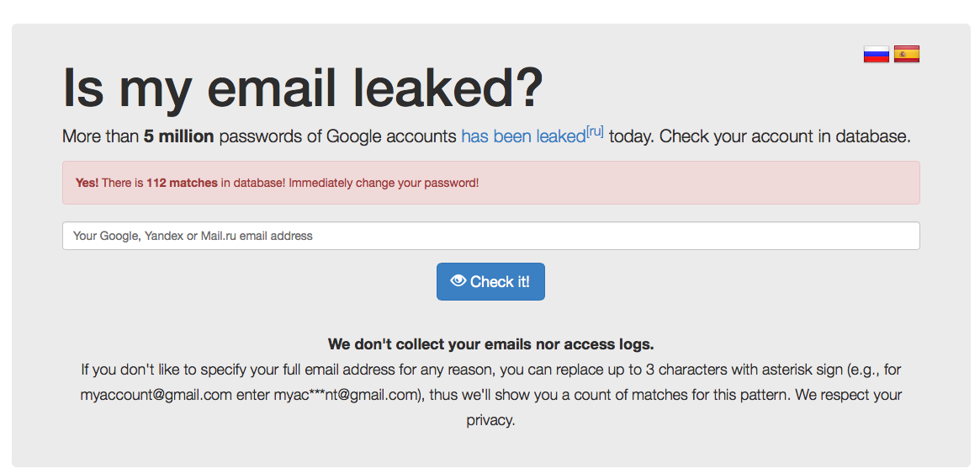Click the "Is my email leaked?" heading
This screenshot has width=980, height=474.
(x=303, y=87)
